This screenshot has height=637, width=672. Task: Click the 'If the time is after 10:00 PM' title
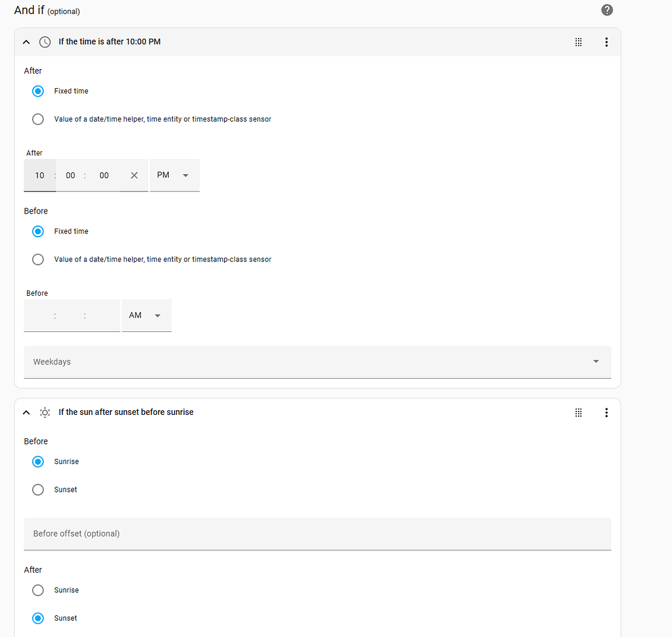pyautogui.click(x=110, y=41)
